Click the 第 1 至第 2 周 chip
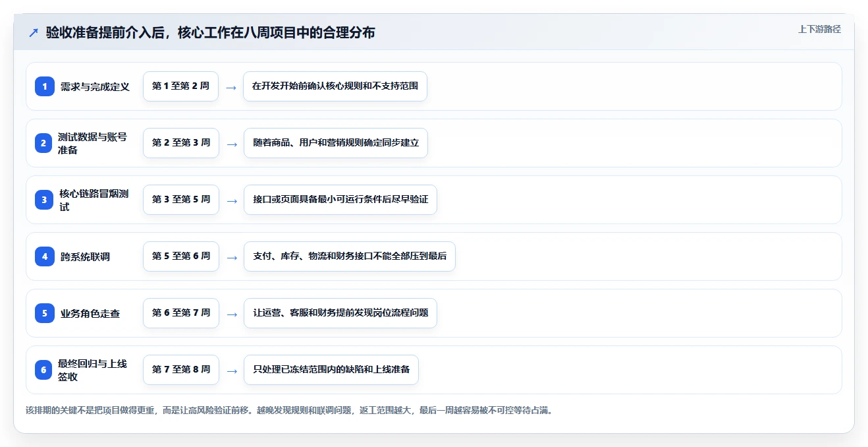Screen dimensions: 868x447 (x=180, y=86)
